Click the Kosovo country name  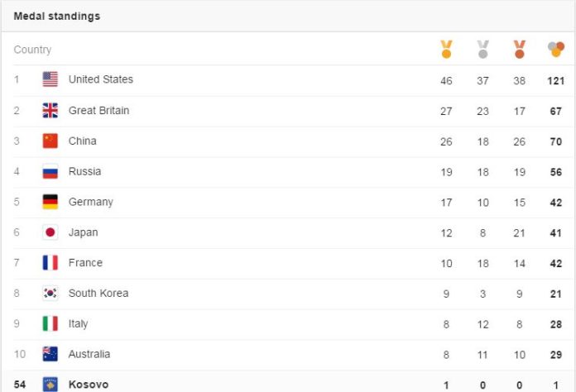tap(89, 385)
